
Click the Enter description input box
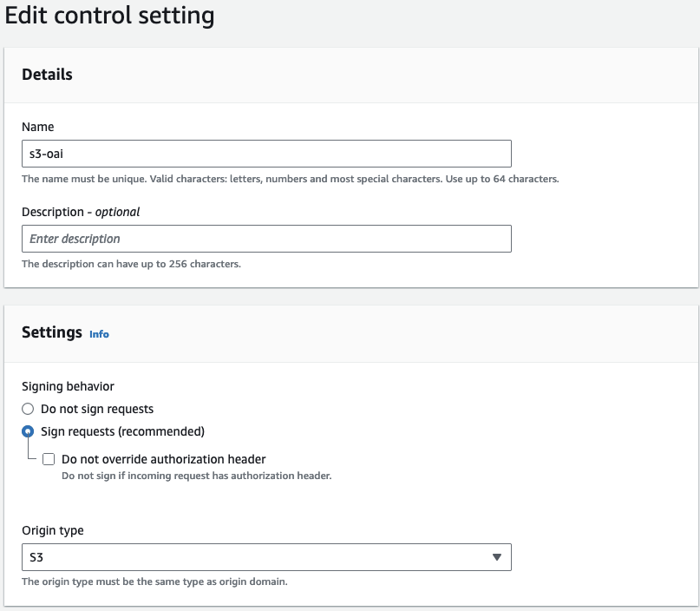pos(265,239)
